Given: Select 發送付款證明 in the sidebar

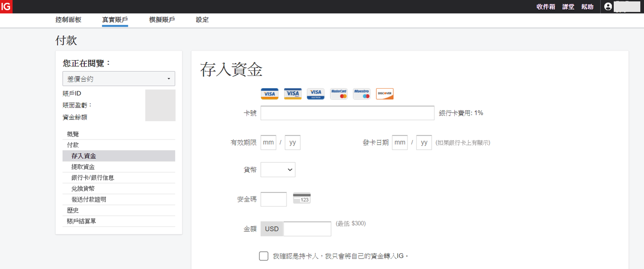Looking at the screenshot, I should 119,200.
